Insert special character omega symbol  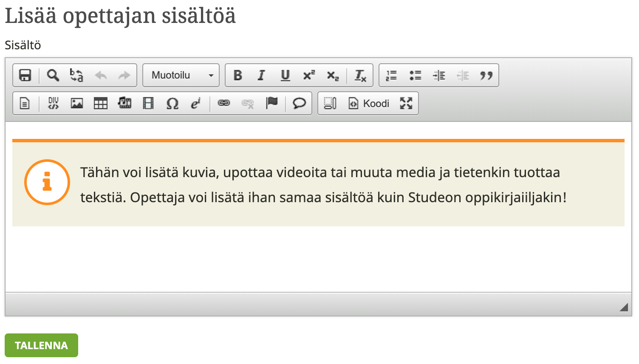pos(172,103)
